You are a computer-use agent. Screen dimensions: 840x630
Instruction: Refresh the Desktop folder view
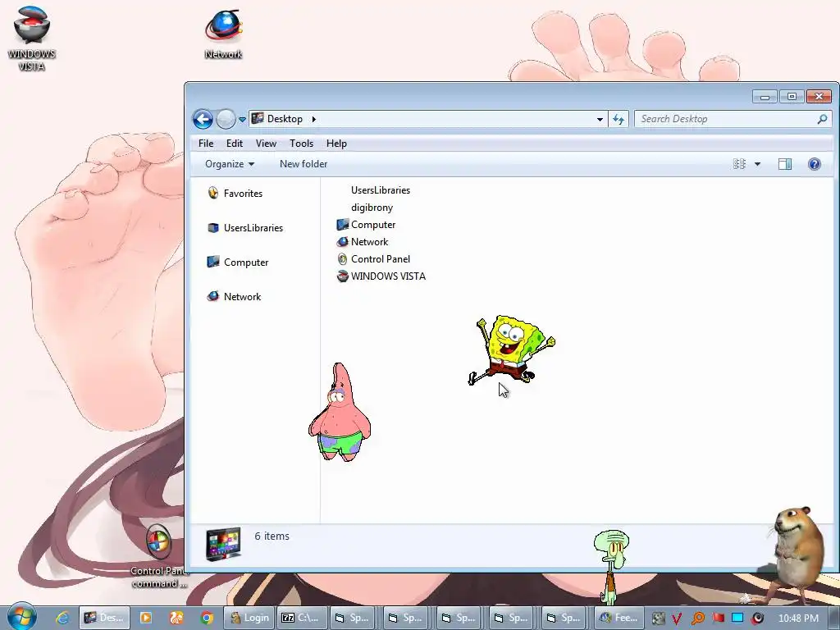tap(619, 119)
